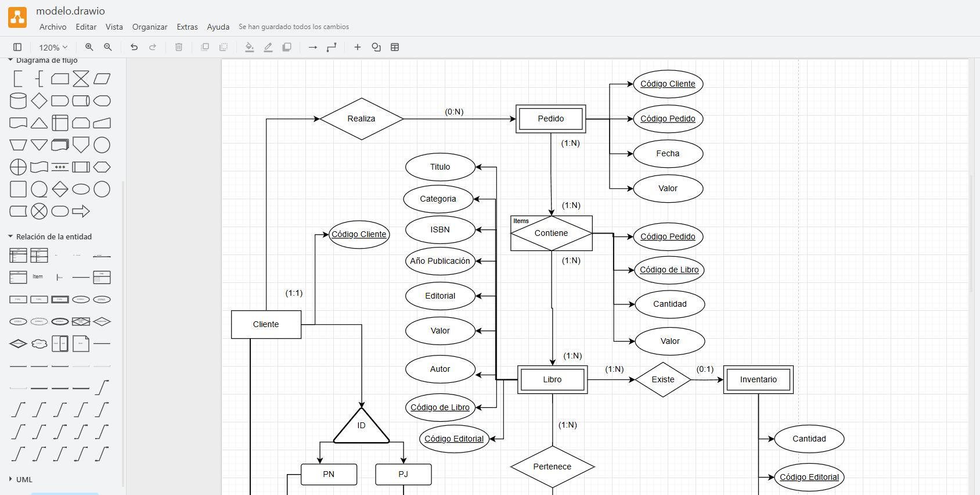Select the Autor attribute ellipse

tap(440, 369)
